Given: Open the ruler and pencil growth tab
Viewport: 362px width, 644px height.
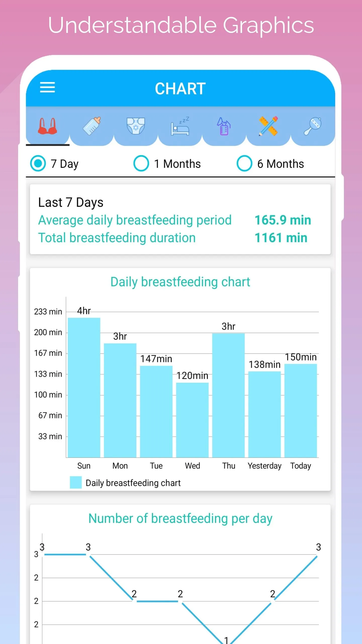Looking at the screenshot, I should (268, 126).
